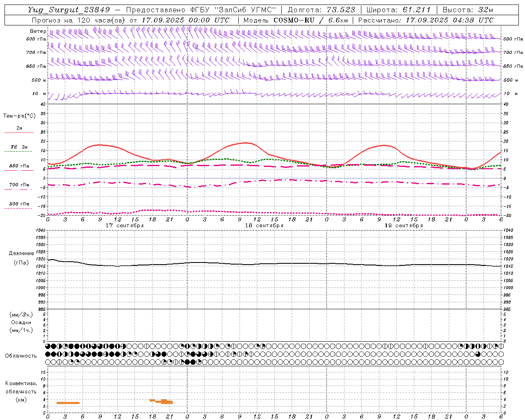
Task: Click the '(мм/3ч.)' precipitation unit label
Action: [x=21, y=315]
